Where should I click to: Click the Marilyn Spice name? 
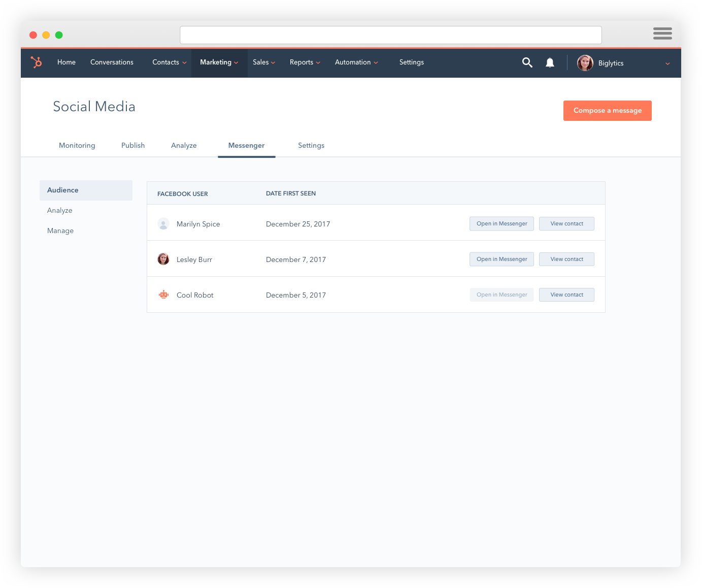tap(198, 224)
